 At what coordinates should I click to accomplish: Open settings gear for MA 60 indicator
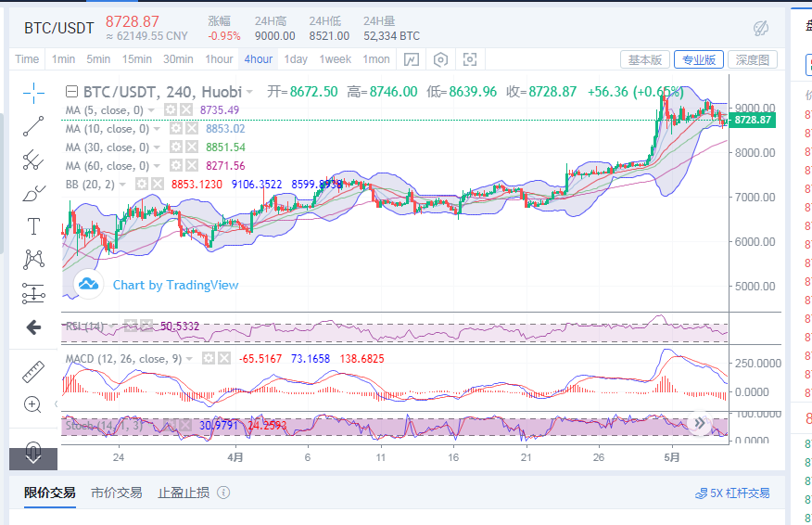click(176, 166)
